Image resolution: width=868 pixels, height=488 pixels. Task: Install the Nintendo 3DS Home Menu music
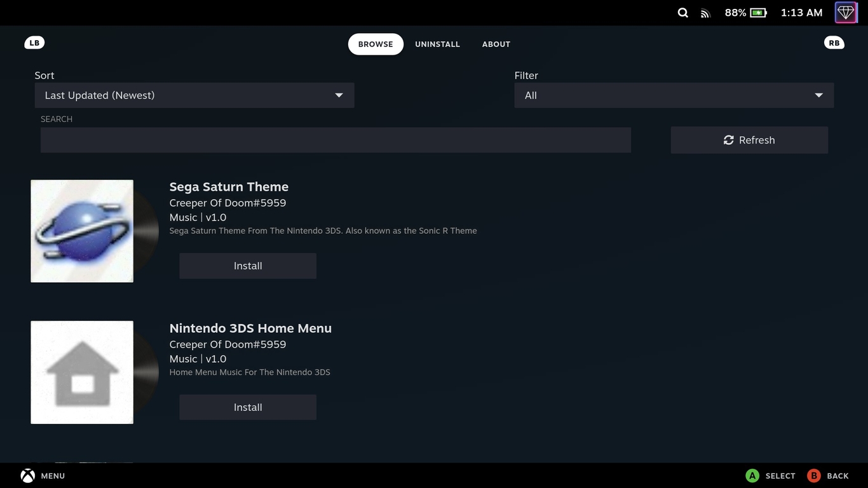247,407
